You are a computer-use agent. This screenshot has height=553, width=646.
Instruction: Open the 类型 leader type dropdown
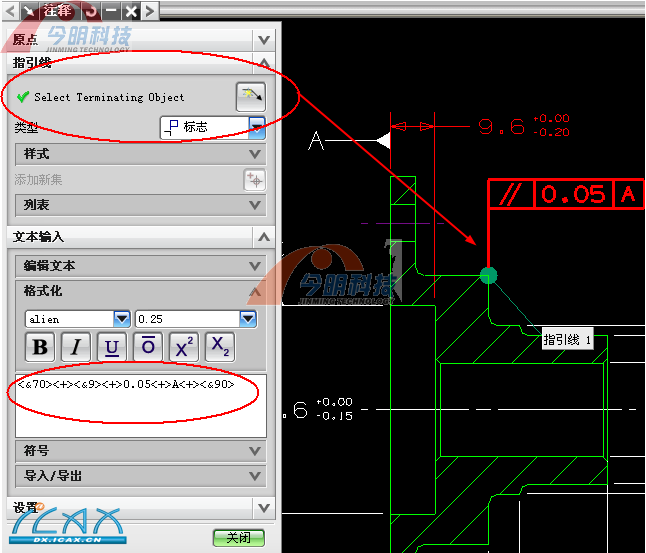[x=257, y=127]
